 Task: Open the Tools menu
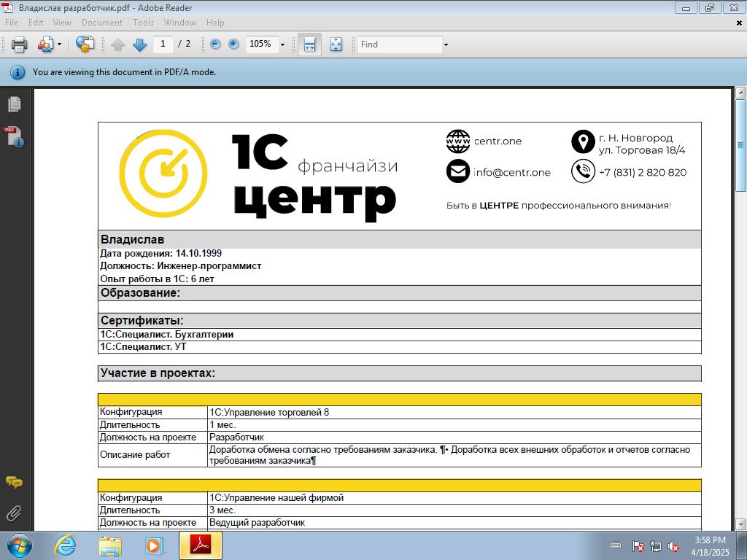tap(143, 23)
